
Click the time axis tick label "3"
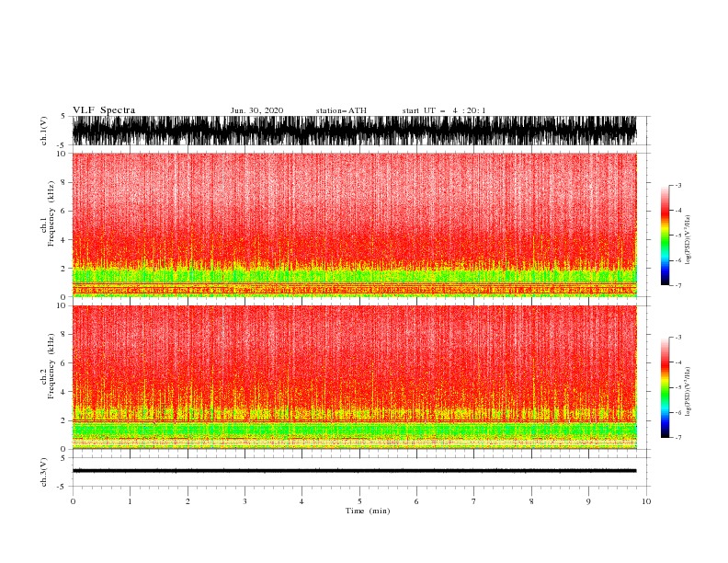tap(245, 501)
